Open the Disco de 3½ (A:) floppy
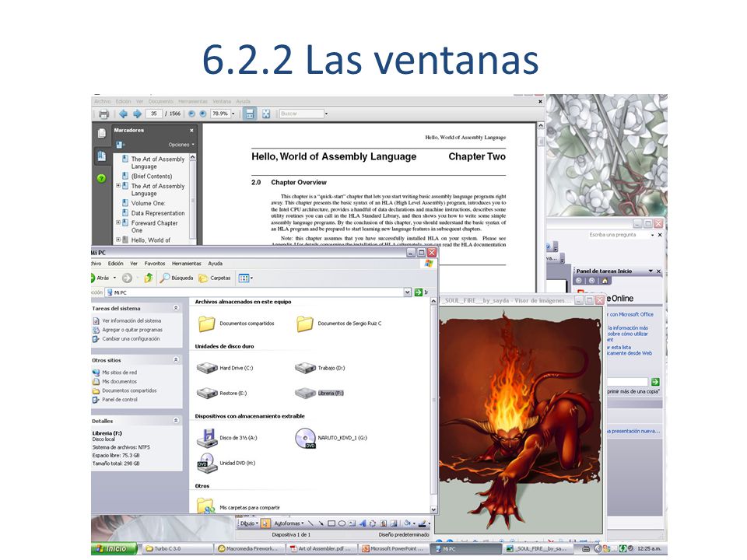747x560 pixels. coord(226,438)
